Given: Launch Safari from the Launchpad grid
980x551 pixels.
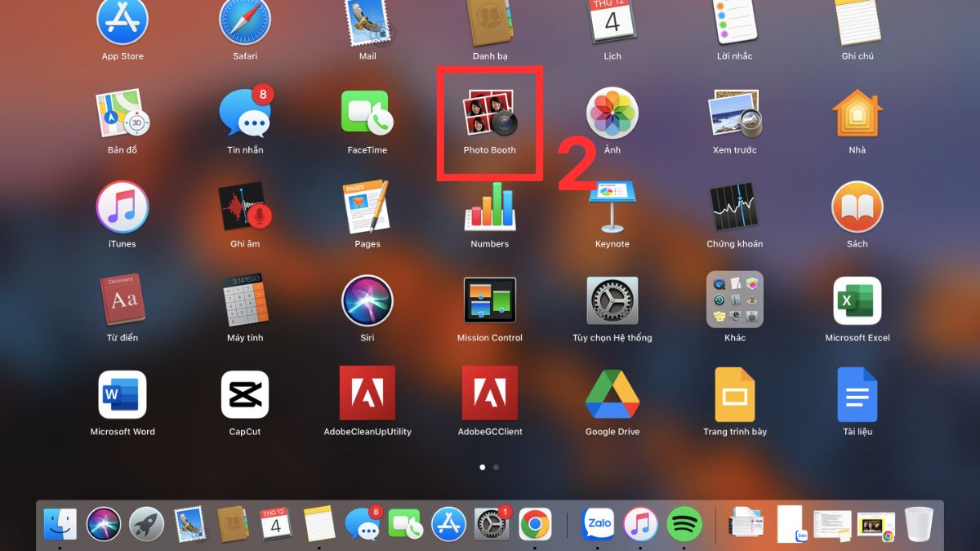Looking at the screenshot, I should 245,20.
